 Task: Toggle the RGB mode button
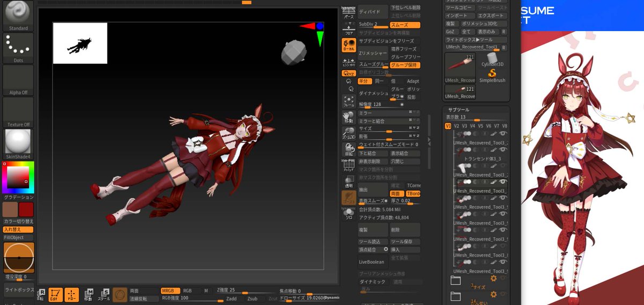click(x=187, y=291)
